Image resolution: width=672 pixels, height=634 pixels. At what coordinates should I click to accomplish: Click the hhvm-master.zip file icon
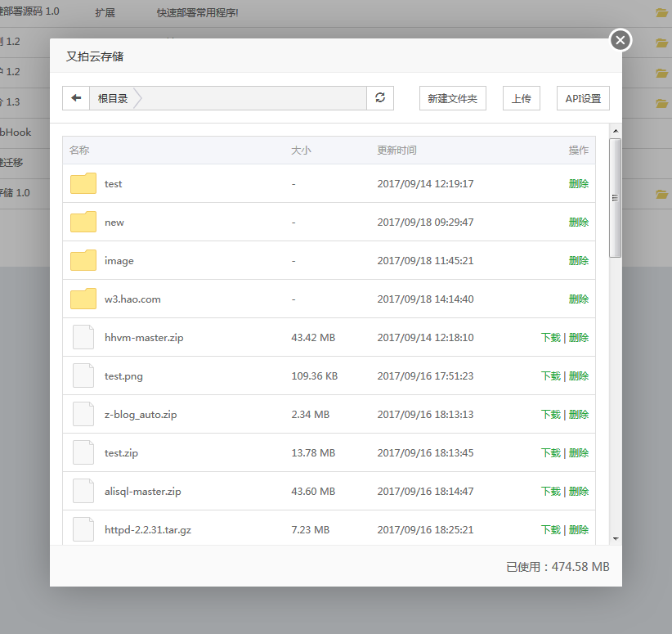tap(83, 338)
